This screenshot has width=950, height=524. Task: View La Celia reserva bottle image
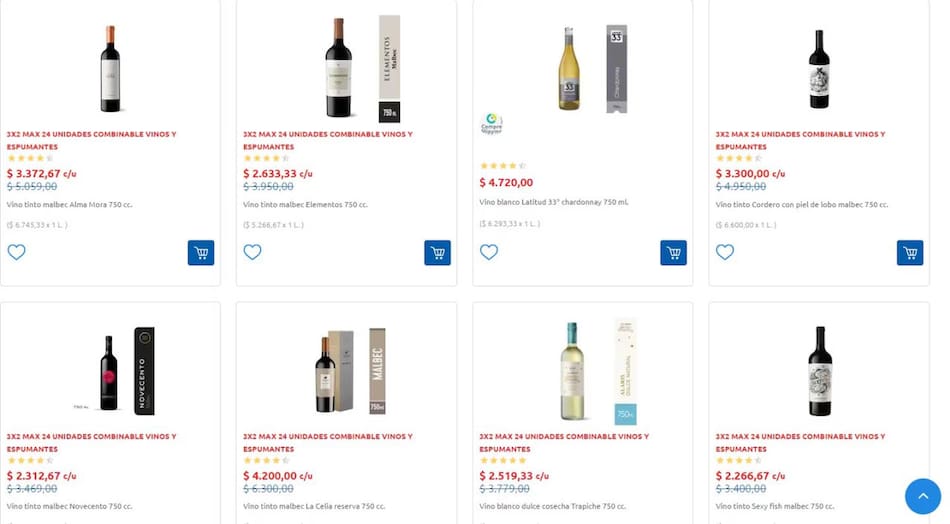(x=326, y=372)
